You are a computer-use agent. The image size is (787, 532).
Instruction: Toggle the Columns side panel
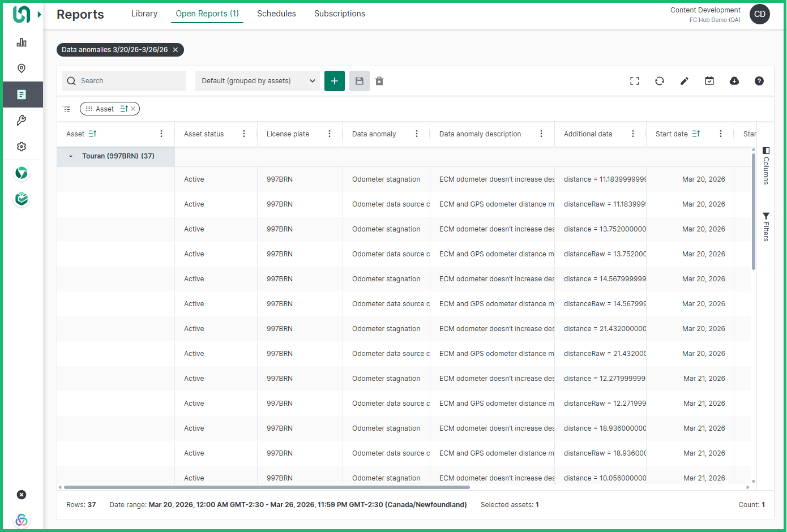[766, 165]
